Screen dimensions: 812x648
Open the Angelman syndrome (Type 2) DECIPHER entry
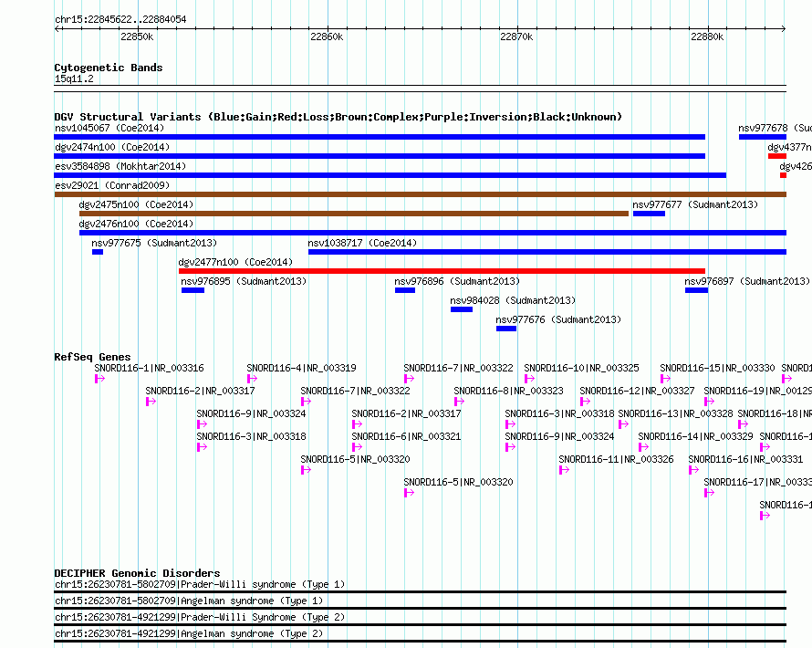tap(421, 642)
